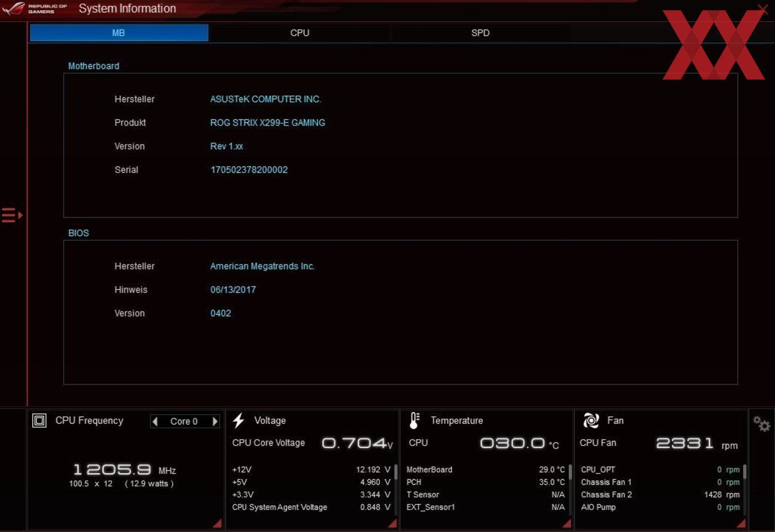Image resolution: width=775 pixels, height=532 pixels.
Task: Expand CPU Frequency panel corner triangle
Action: pos(217,523)
